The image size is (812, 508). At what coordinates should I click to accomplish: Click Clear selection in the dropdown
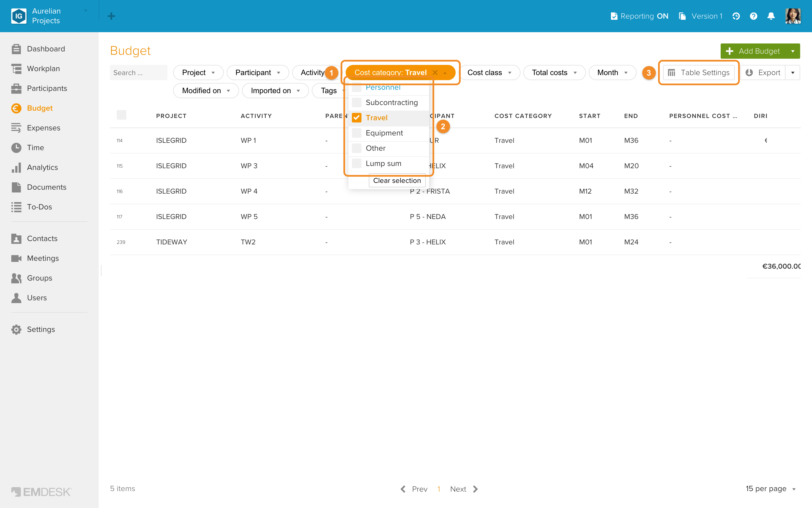397,181
